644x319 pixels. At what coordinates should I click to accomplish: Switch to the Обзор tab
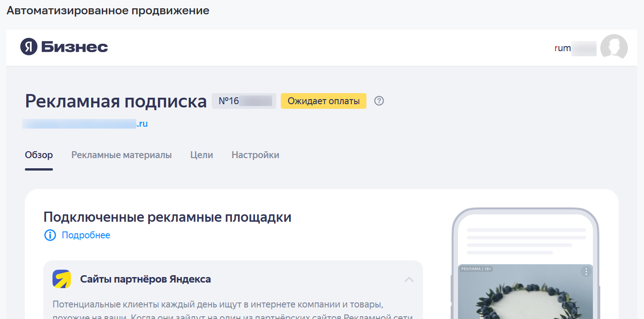coord(39,155)
